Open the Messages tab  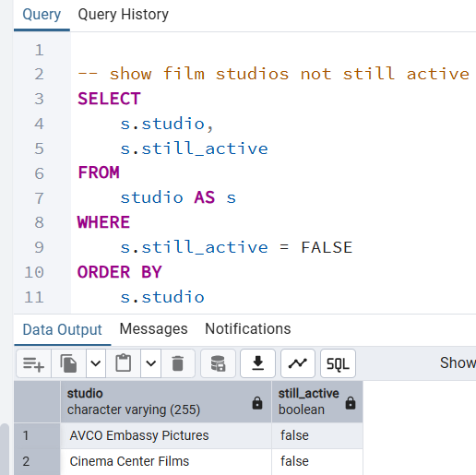(x=153, y=328)
